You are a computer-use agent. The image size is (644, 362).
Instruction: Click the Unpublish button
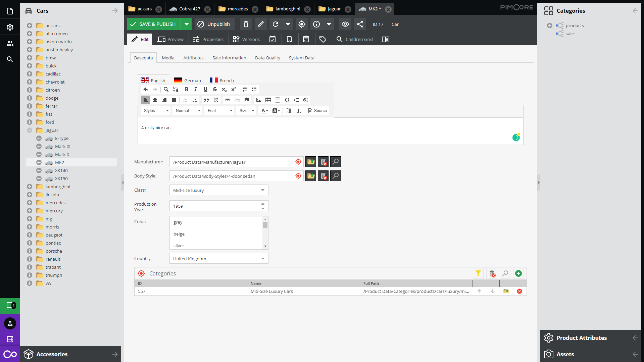click(x=214, y=24)
